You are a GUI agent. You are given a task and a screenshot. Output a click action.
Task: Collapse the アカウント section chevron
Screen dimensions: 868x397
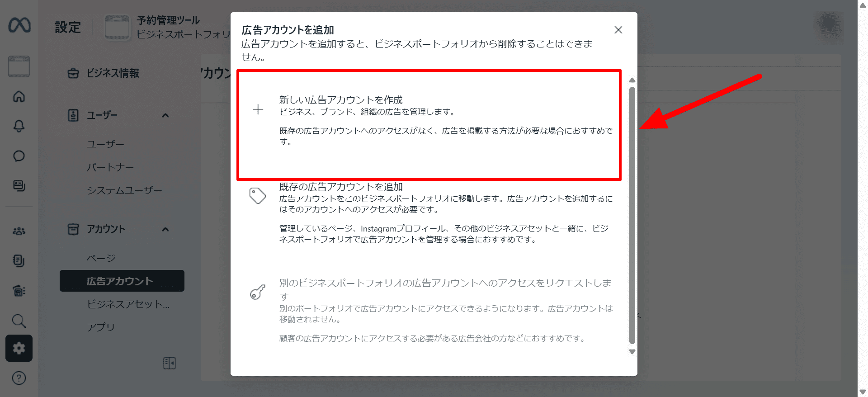pos(165,229)
